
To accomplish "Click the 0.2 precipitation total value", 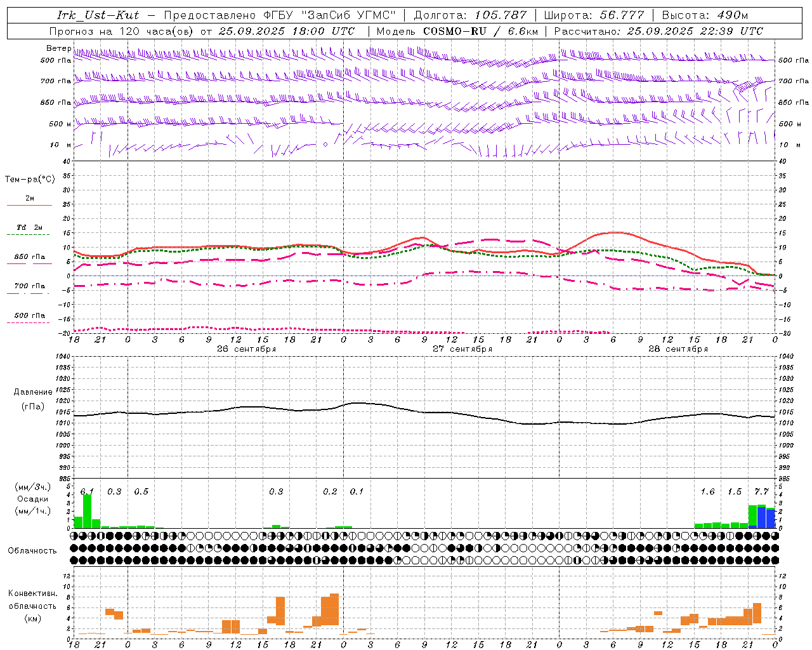I will coord(330,492).
